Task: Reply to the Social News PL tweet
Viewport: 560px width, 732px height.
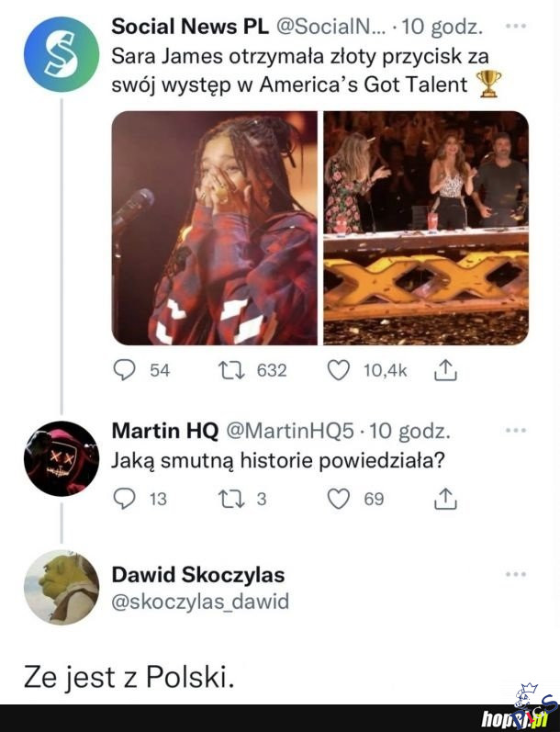Action: pyautogui.click(x=124, y=370)
